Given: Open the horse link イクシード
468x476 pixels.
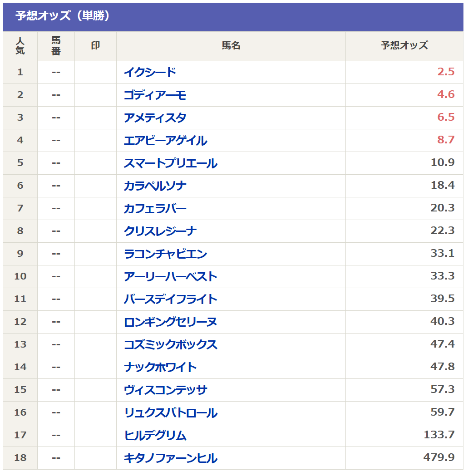Looking at the screenshot, I should [150, 72].
